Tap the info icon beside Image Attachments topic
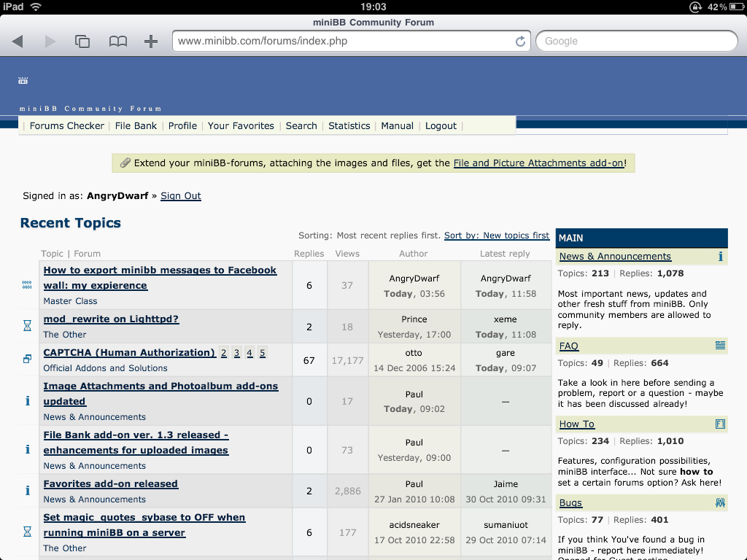747x560 pixels. [27, 401]
